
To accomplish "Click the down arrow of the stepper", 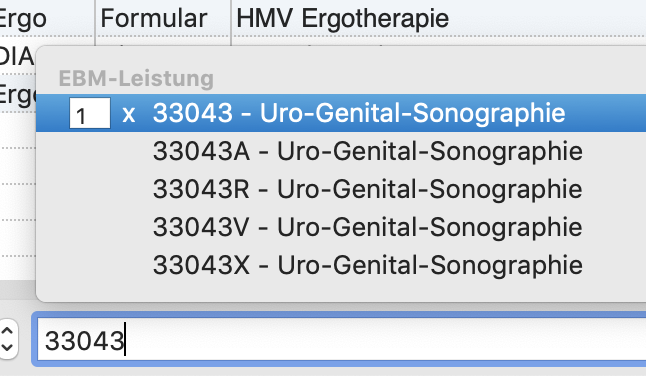I will (x=9, y=348).
